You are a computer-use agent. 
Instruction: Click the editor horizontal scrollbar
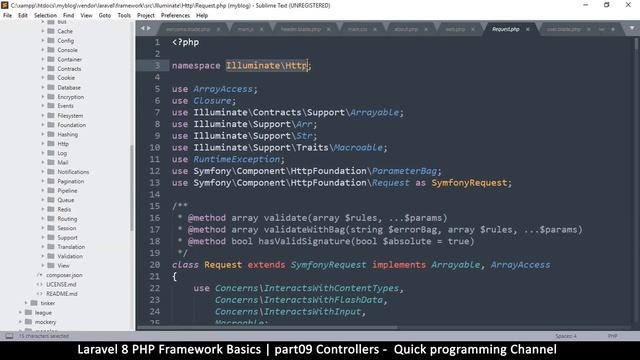click(x=267, y=327)
